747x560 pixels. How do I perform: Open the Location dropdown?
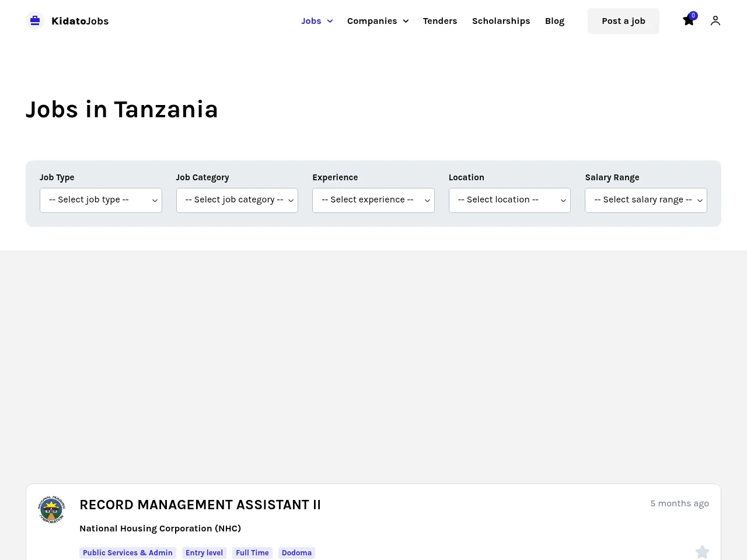(509, 200)
